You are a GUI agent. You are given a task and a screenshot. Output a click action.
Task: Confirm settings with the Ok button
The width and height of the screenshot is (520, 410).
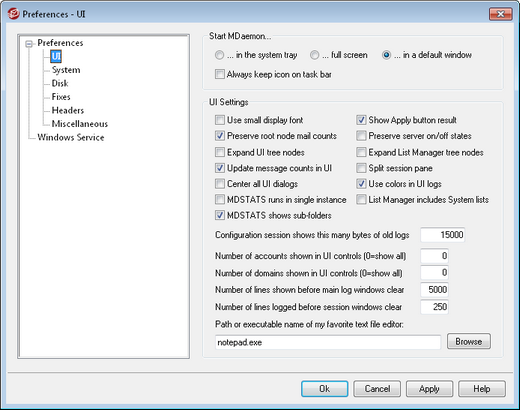[324, 389]
